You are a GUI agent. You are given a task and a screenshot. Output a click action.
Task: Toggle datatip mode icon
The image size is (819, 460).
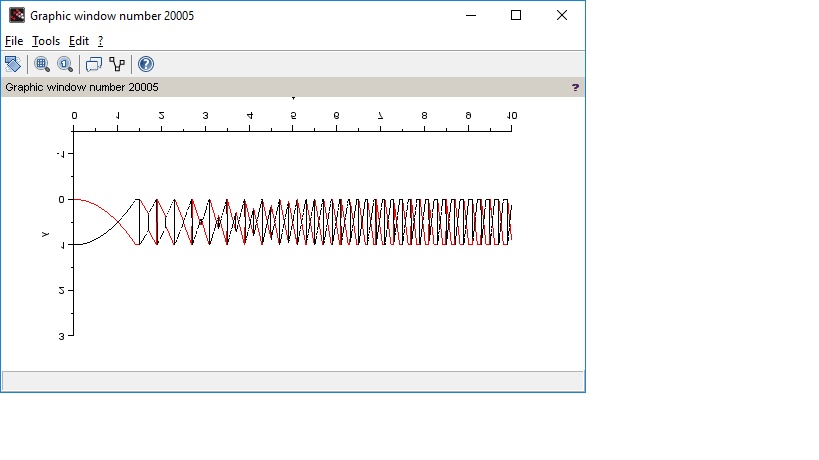(94, 64)
